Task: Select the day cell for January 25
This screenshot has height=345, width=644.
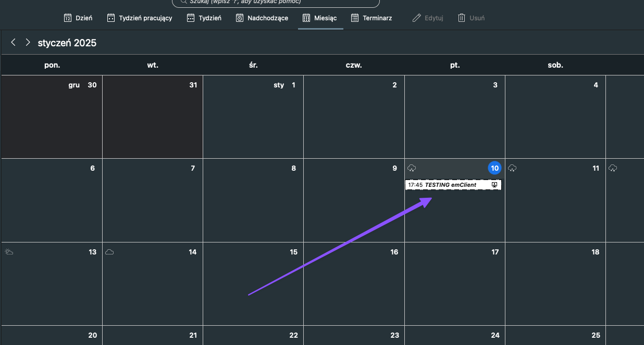Action: point(555,336)
